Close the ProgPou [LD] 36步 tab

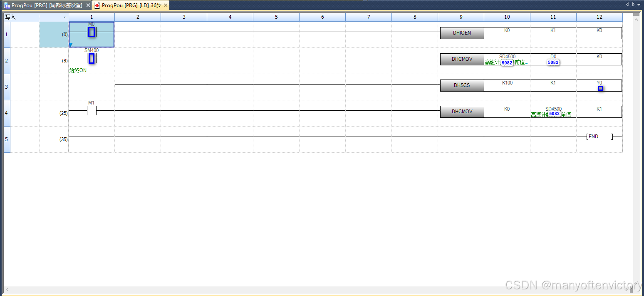point(166,5)
